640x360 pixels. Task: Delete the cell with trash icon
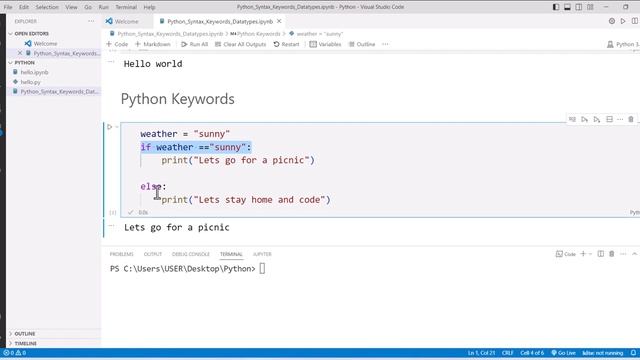click(x=631, y=119)
